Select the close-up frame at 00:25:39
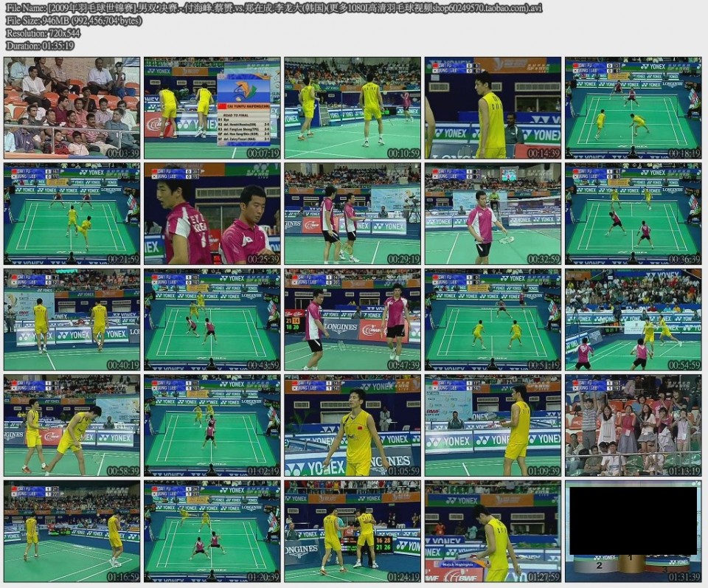The height and width of the screenshot is (588, 708). coord(212,214)
